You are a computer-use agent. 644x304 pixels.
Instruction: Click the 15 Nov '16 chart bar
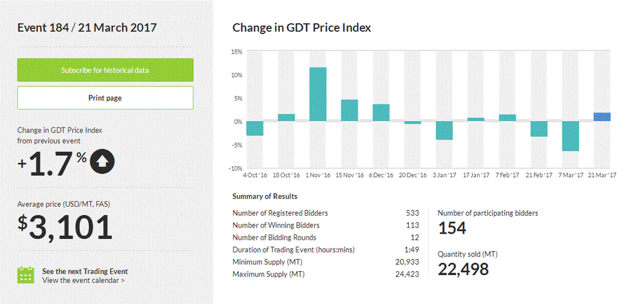click(350, 110)
